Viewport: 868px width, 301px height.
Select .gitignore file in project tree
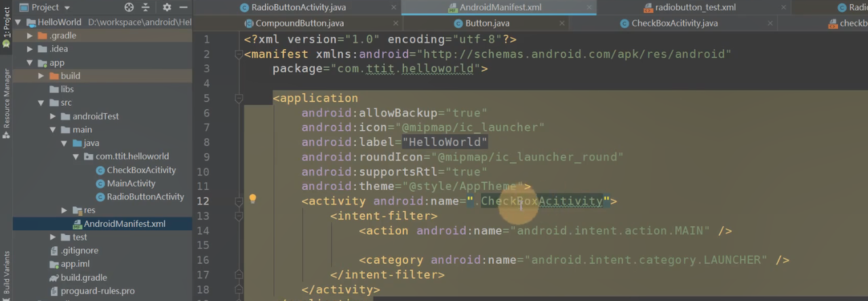[x=78, y=251]
